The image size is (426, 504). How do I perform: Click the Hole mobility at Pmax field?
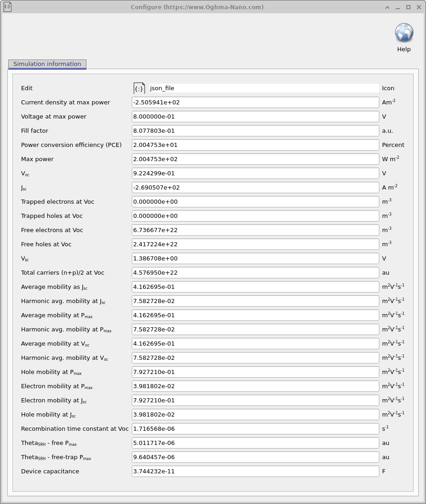pyautogui.click(x=255, y=372)
